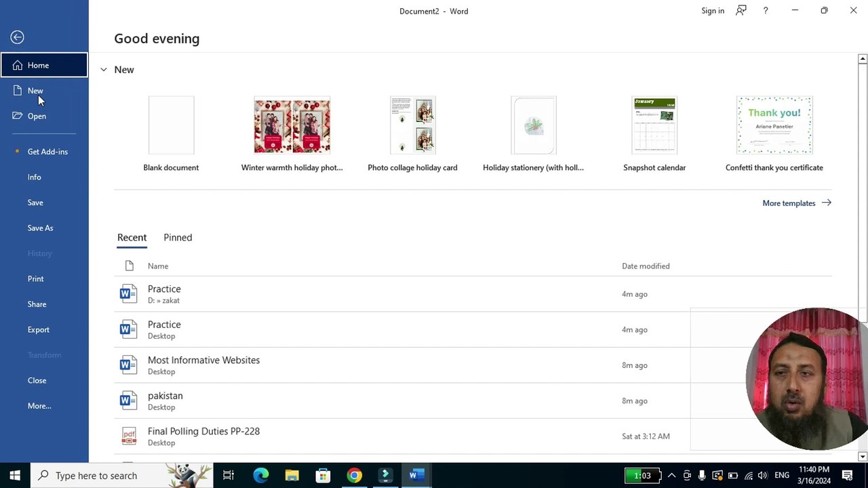
Task: Select Home in the left sidebar
Action: [x=44, y=65]
